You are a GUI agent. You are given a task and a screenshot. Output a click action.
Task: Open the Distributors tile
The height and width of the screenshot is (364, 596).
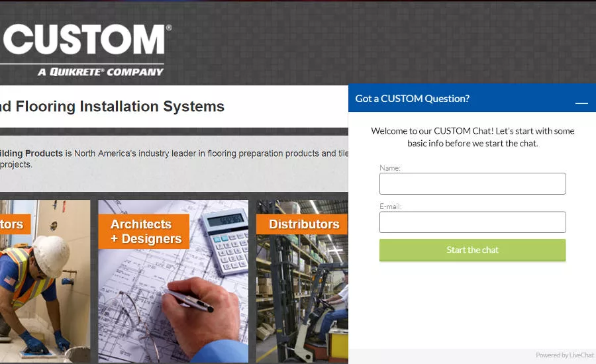[x=302, y=281]
